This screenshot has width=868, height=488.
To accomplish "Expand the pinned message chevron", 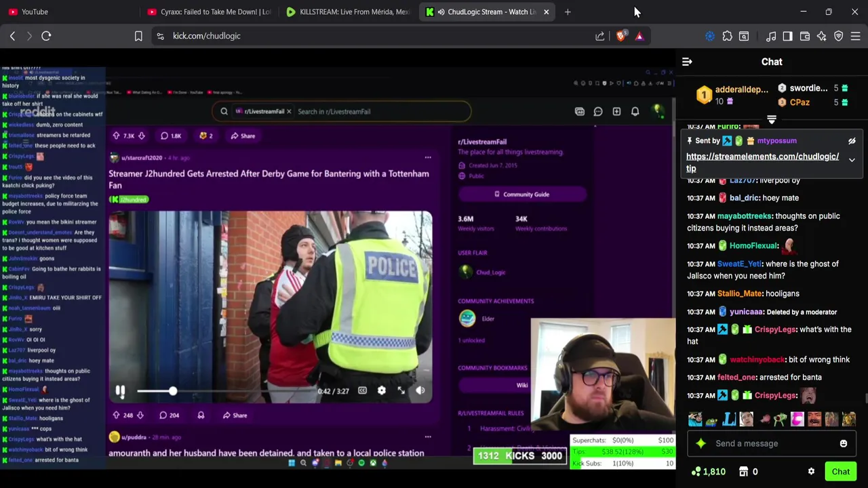I will point(852,161).
